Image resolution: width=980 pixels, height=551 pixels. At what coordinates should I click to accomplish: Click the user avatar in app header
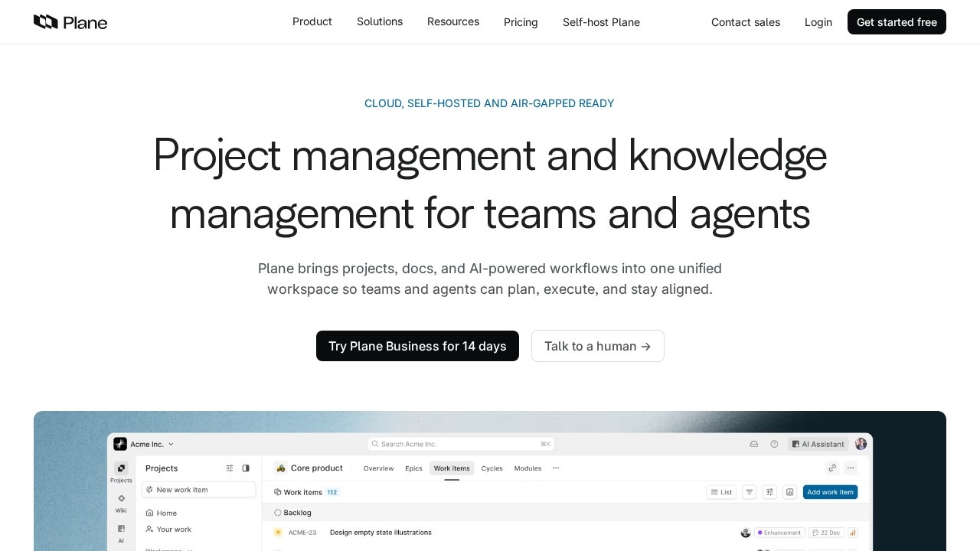click(861, 444)
